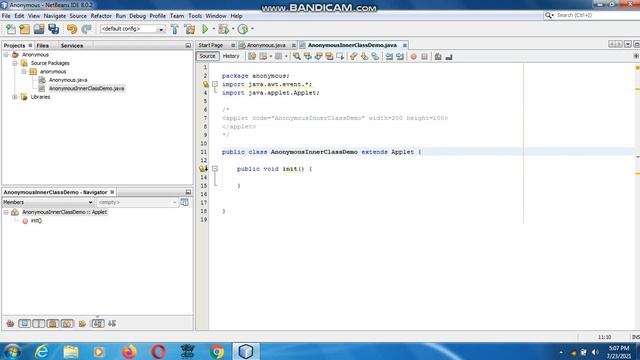Open Debug Project dropdown arrow
Screen dimensions: 640x360
(233, 29)
